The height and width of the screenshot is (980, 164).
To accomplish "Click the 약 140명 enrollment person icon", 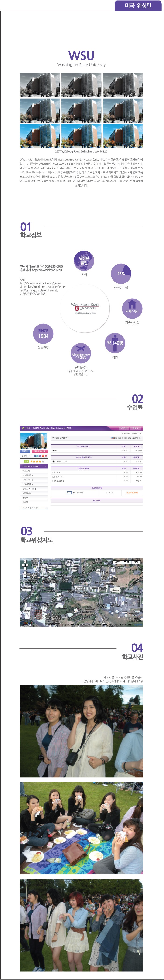I will click(115, 343).
